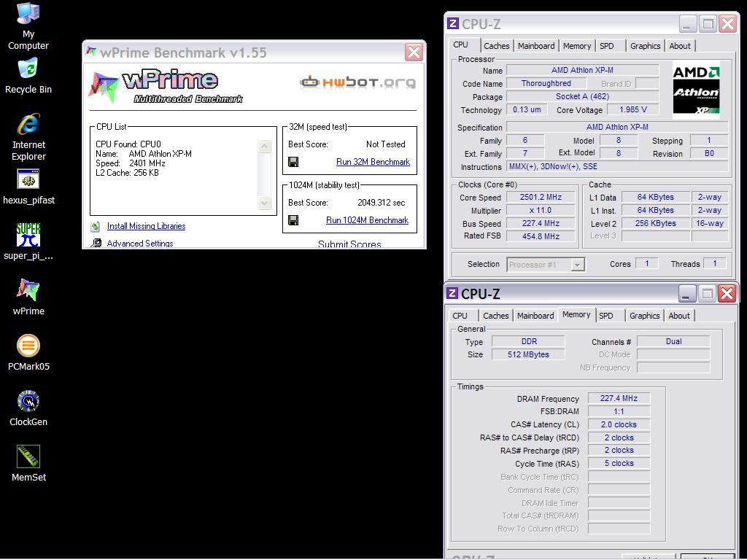
Task: Open Graphics tab in lower CPU-Z
Action: click(x=645, y=315)
